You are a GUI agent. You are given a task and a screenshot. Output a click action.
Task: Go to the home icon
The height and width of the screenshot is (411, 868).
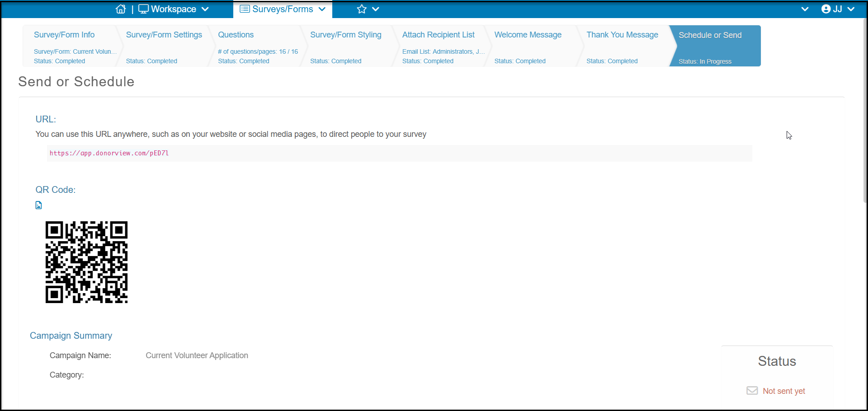point(121,9)
